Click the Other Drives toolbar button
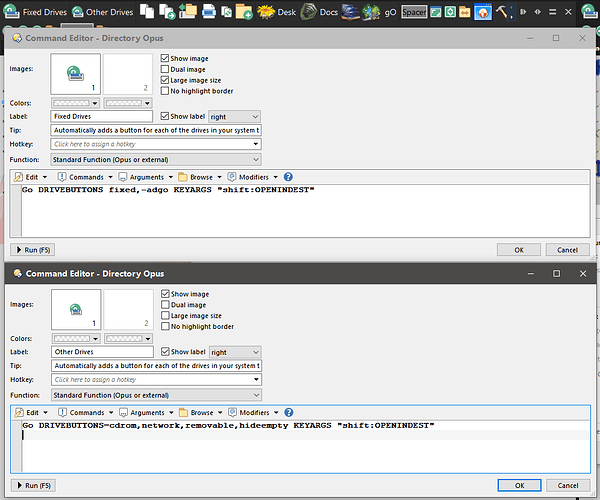Screen dimensions: 600x500 [103, 12]
